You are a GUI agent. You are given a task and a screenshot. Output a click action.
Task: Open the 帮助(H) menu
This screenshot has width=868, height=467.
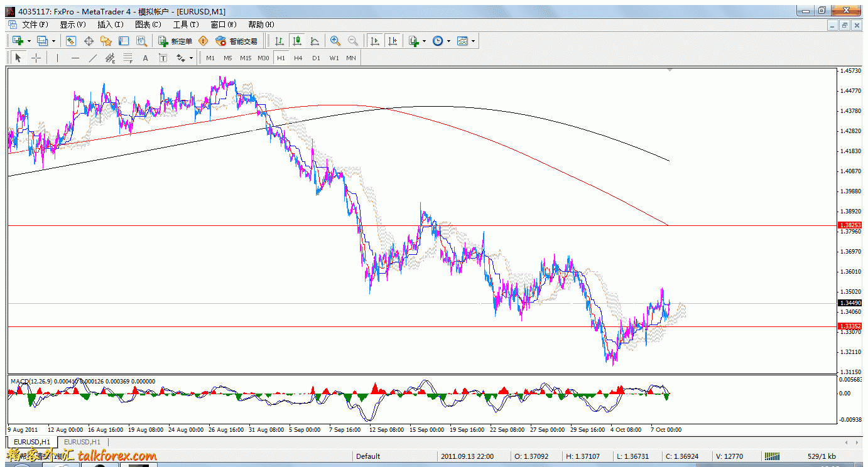coord(261,24)
